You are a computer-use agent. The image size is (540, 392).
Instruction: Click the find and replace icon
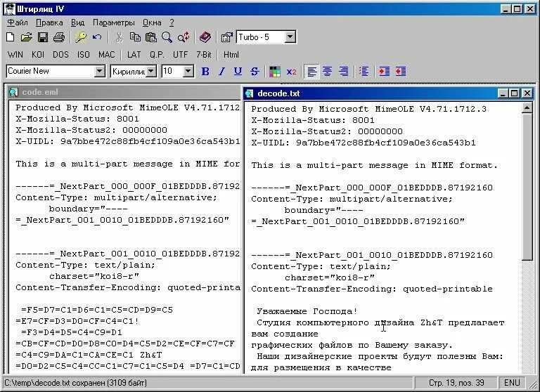pos(184,37)
